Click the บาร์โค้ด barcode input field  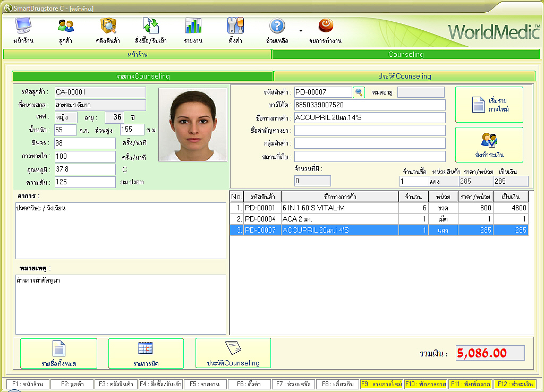pos(370,105)
